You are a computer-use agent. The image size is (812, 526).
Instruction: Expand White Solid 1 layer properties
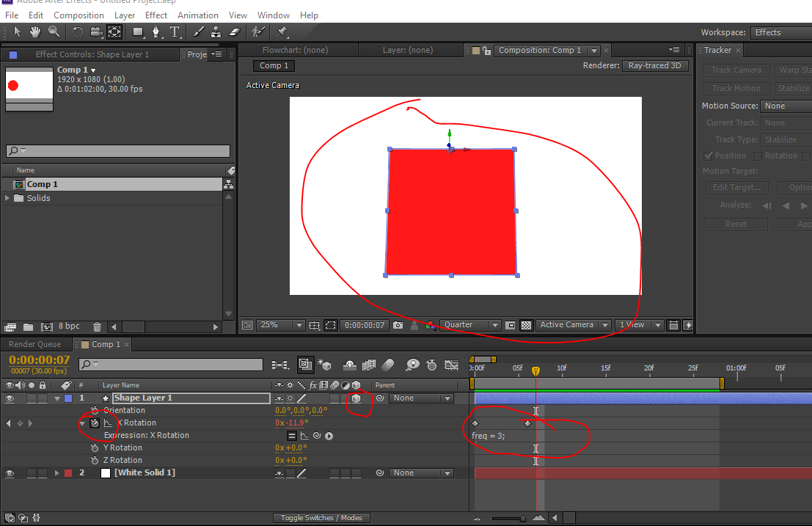57,473
